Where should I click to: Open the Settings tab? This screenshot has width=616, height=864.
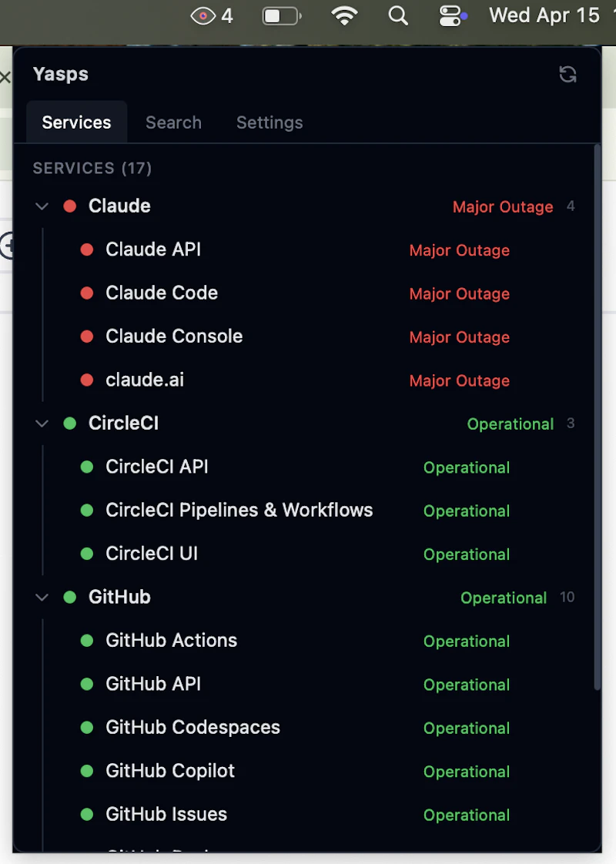(x=269, y=122)
